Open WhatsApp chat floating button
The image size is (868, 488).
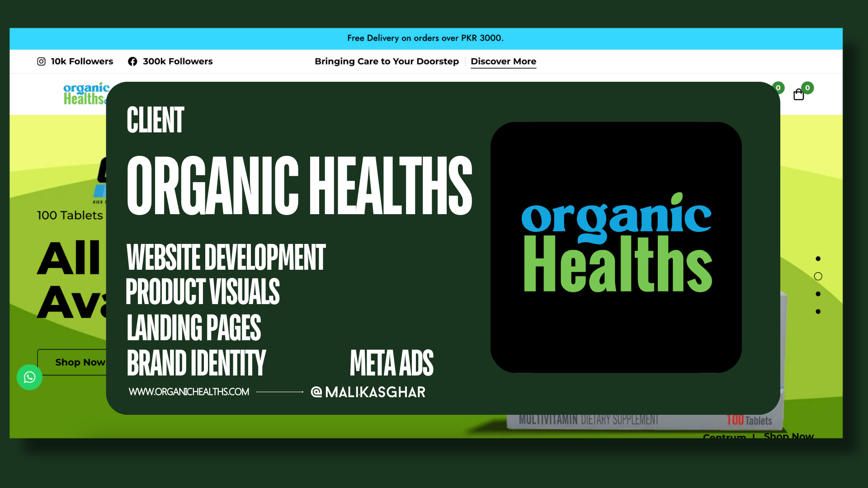point(29,377)
